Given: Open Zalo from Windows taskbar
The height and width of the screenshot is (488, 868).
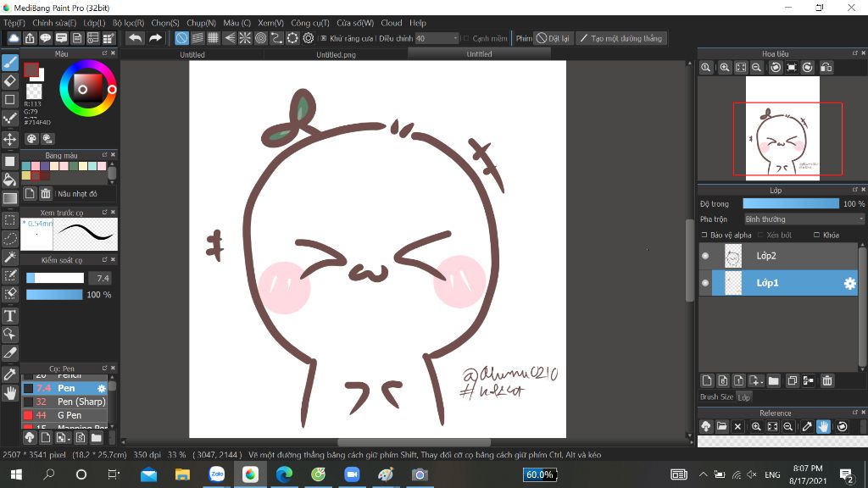Looking at the screenshot, I should (217, 474).
